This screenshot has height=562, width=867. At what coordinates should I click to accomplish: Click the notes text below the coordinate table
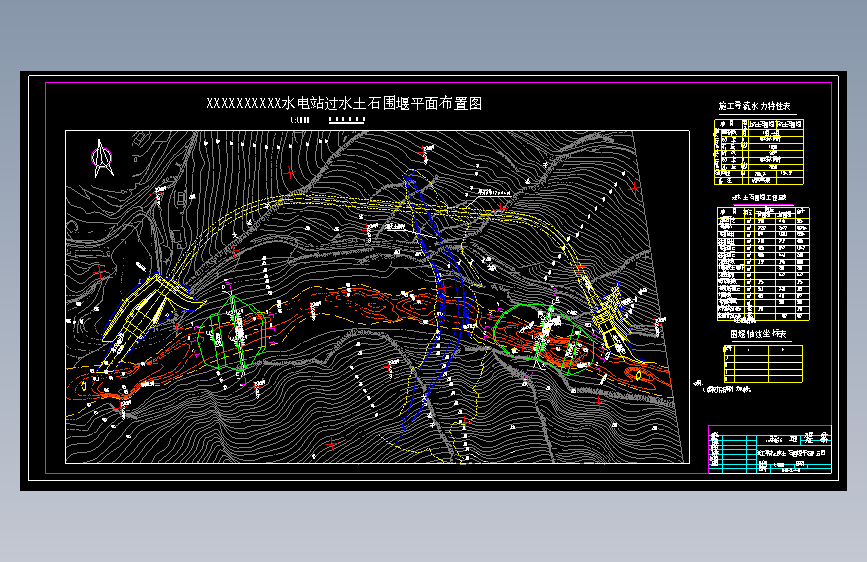point(724,388)
